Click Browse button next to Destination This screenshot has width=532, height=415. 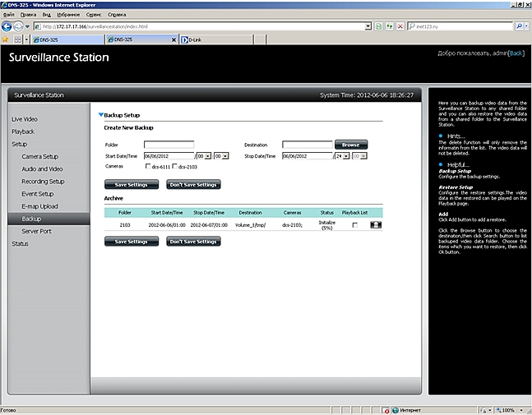(x=351, y=144)
